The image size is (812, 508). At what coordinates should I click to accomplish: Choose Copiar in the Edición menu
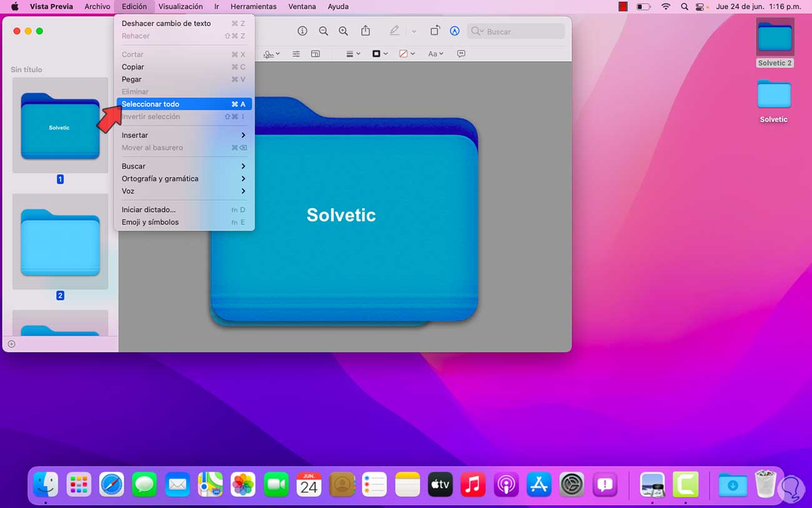[x=184, y=67]
